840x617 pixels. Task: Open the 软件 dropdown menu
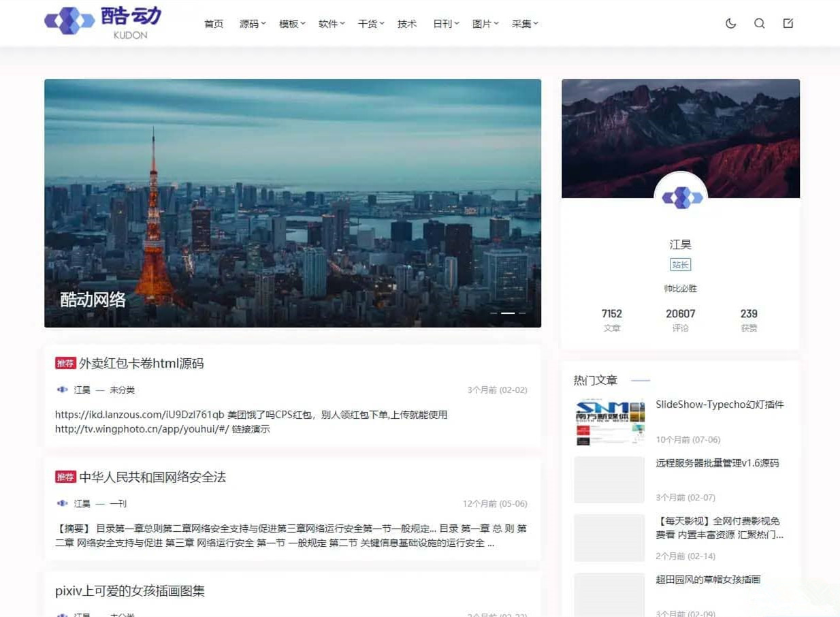coord(332,23)
